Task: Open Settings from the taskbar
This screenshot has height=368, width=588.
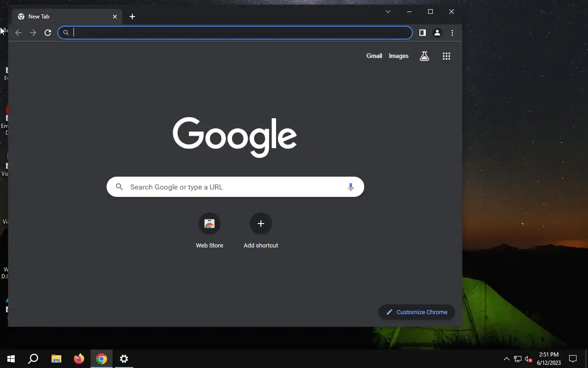Action: pyautogui.click(x=124, y=359)
